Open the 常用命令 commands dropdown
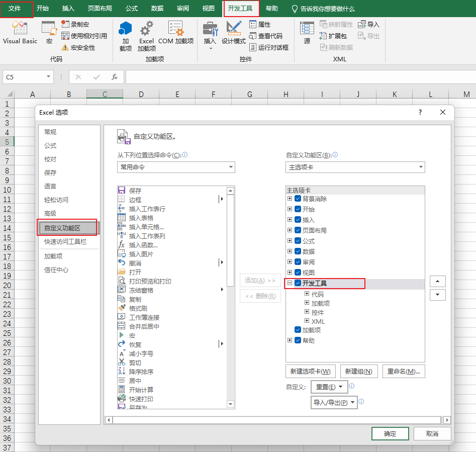This screenshot has height=452, width=476. click(x=175, y=167)
